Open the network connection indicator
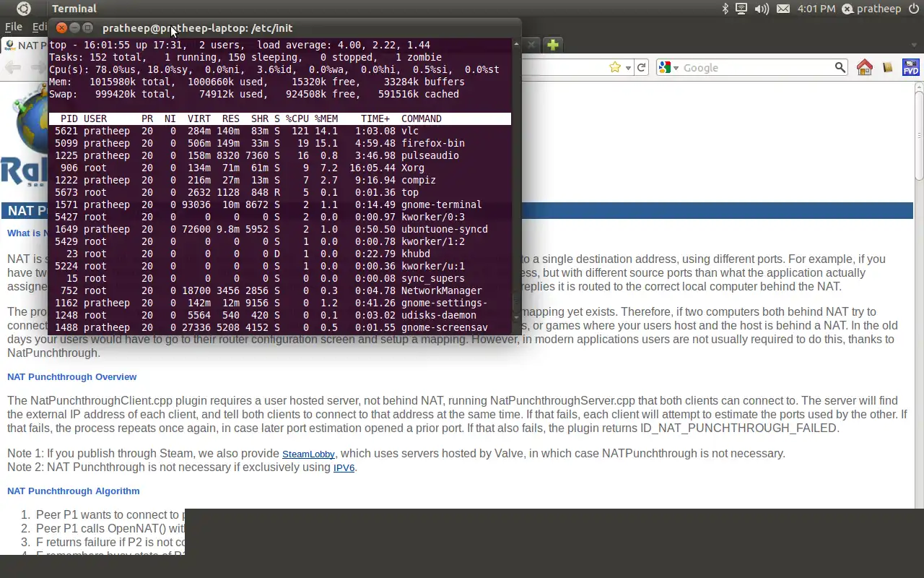This screenshot has width=924, height=578. click(x=741, y=9)
